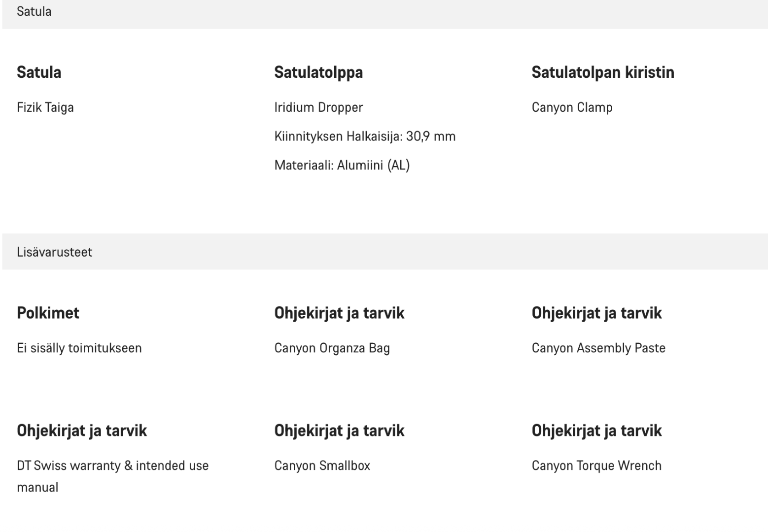Click DT Swiss warranty manual item
Screen dimensions: 768x532
click(x=113, y=476)
